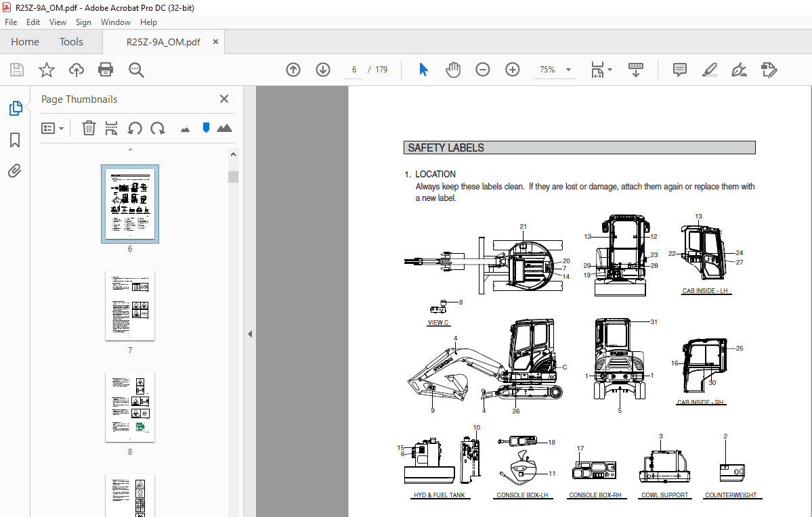
Task: Click the CONSOLE BOX-RH label
Action: [595, 495]
